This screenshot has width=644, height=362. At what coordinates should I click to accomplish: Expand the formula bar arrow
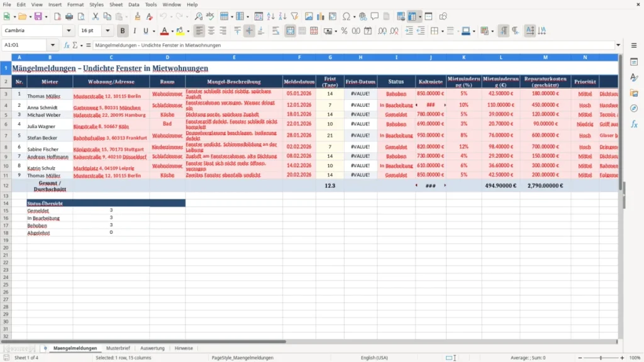tap(618, 45)
